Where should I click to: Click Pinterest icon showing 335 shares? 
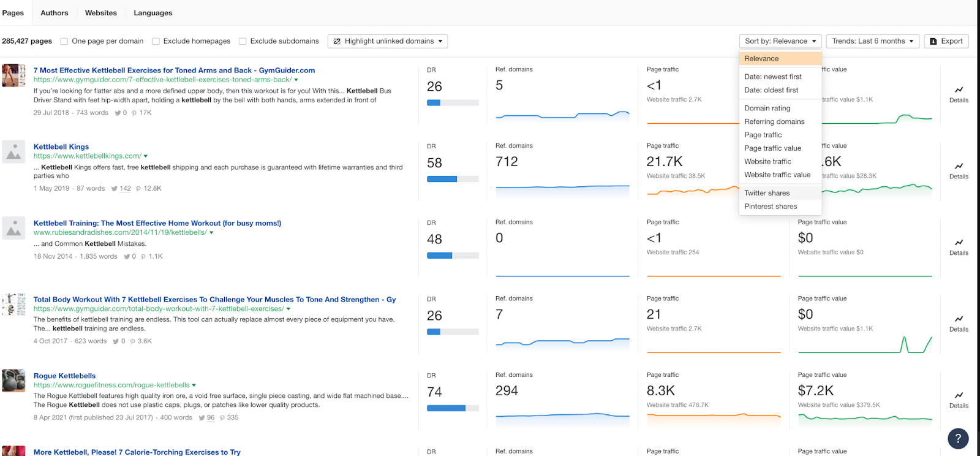(222, 418)
